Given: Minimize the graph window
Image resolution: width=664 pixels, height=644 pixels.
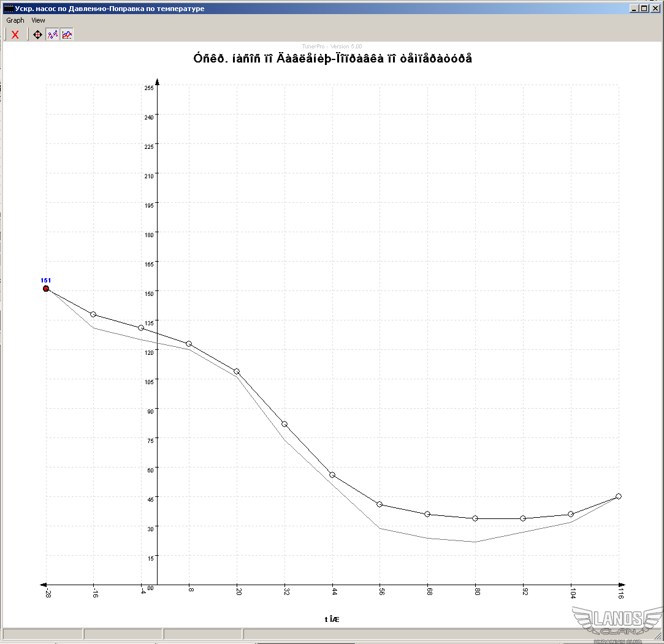Looking at the screenshot, I should pos(634,9).
